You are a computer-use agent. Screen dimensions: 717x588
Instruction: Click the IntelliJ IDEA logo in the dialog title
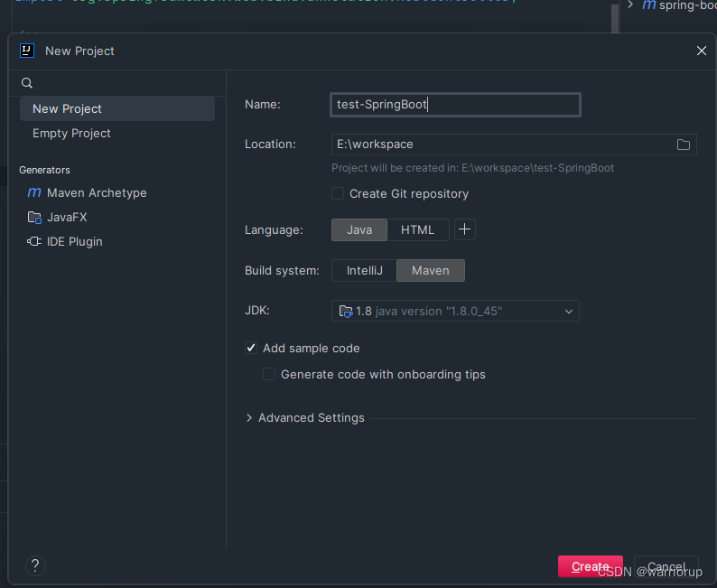27,51
